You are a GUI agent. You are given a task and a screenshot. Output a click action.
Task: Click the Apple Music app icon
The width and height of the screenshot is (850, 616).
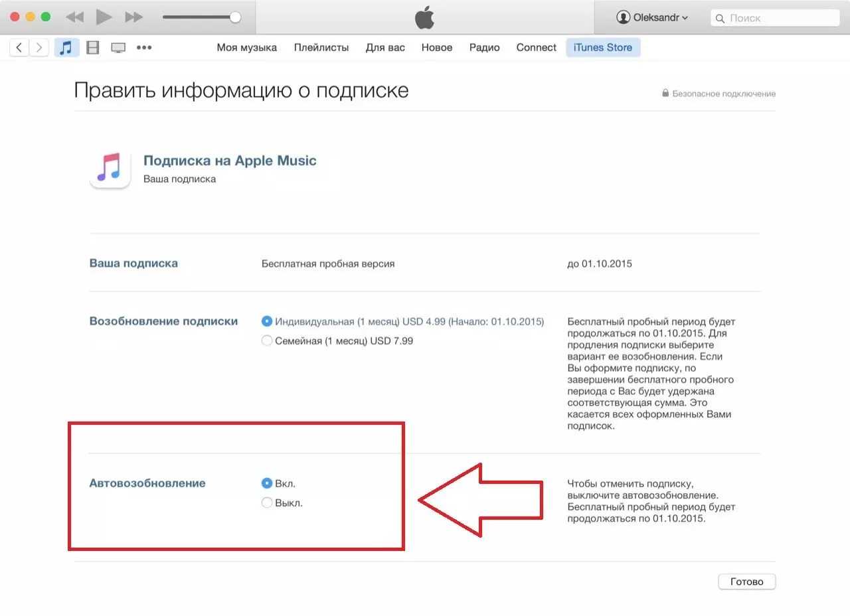[110, 169]
